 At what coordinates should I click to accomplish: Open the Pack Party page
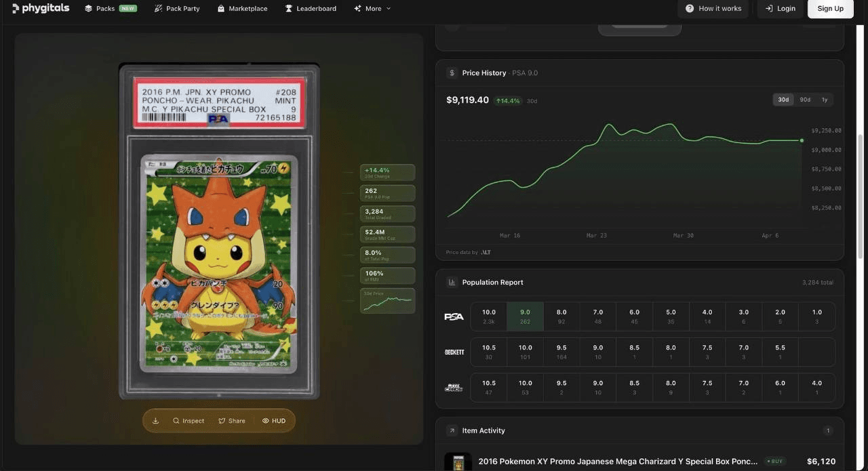(x=177, y=9)
